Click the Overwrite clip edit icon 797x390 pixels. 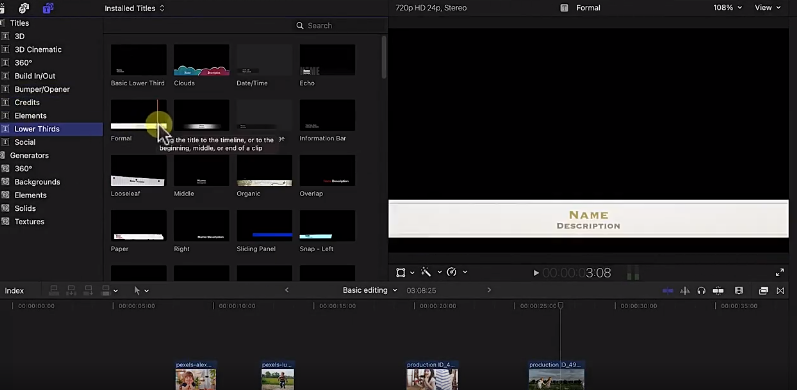[106, 290]
